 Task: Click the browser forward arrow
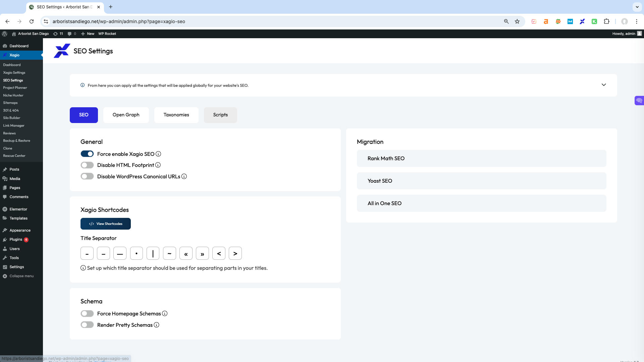click(x=19, y=21)
